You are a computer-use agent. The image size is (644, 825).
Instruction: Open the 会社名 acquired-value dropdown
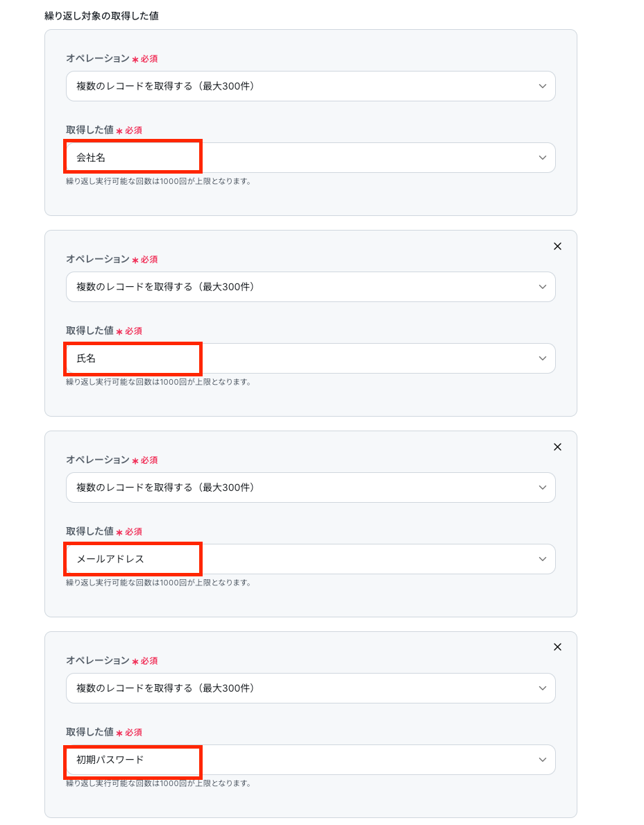tap(311, 158)
